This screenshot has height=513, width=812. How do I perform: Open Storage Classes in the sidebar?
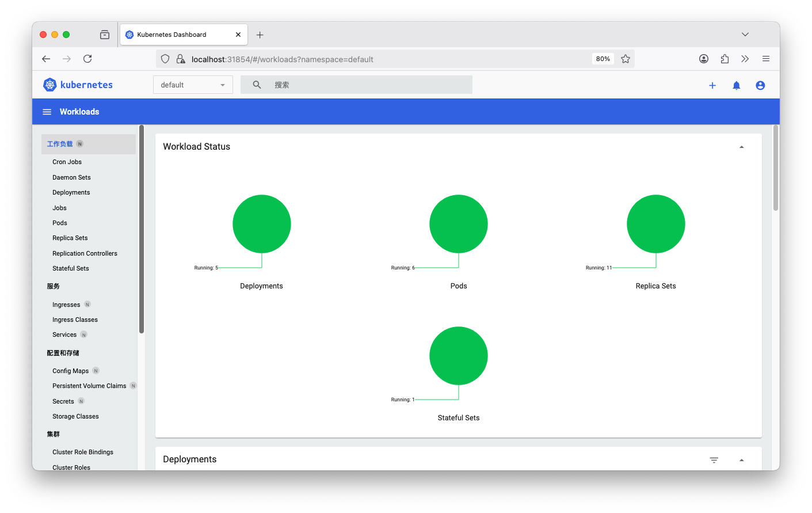(x=75, y=416)
